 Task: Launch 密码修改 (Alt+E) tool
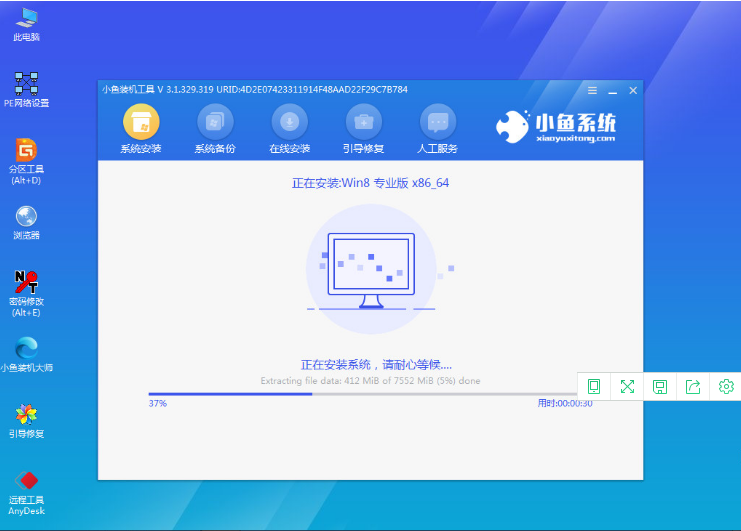tap(26, 293)
